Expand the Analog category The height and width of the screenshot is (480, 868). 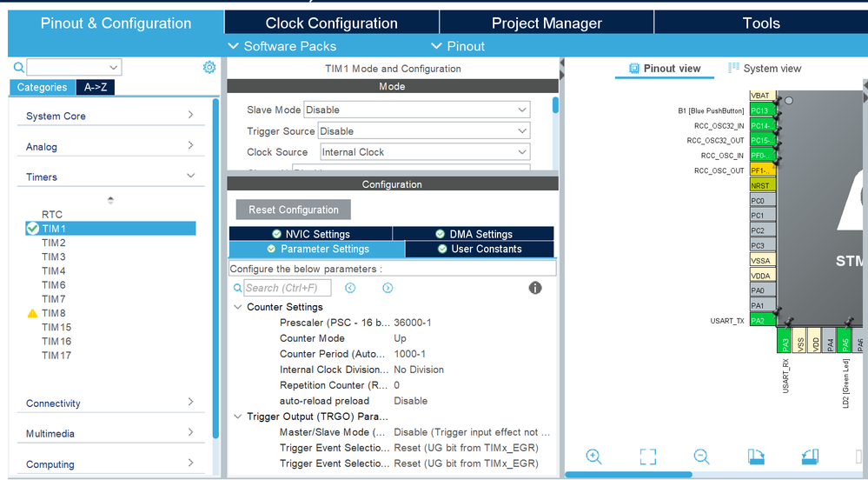pyautogui.click(x=110, y=146)
